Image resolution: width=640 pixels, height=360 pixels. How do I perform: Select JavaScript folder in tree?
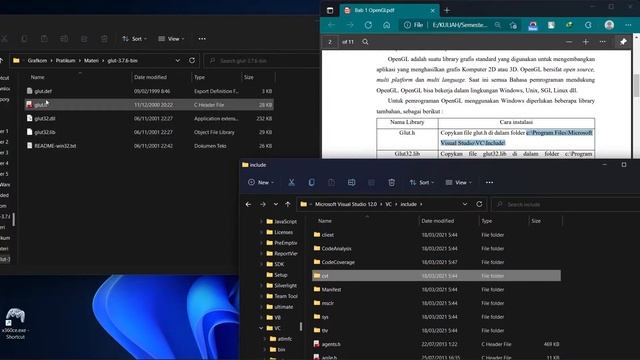coord(281,221)
